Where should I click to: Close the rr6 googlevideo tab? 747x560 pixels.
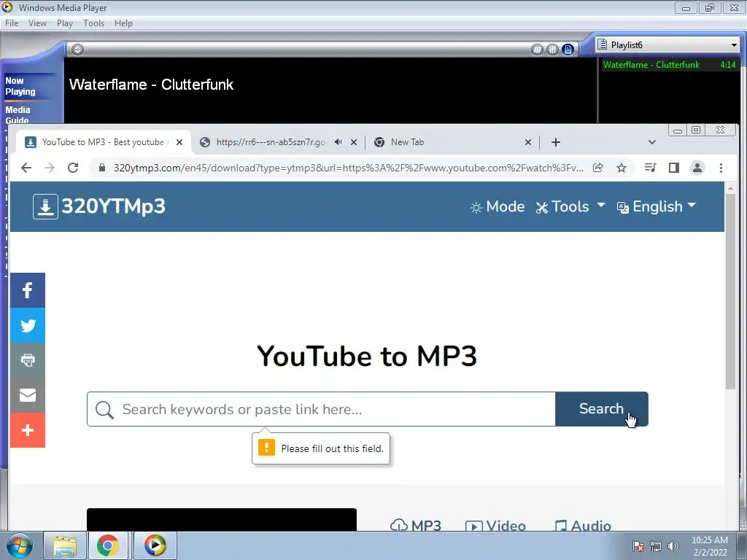(354, 142)
